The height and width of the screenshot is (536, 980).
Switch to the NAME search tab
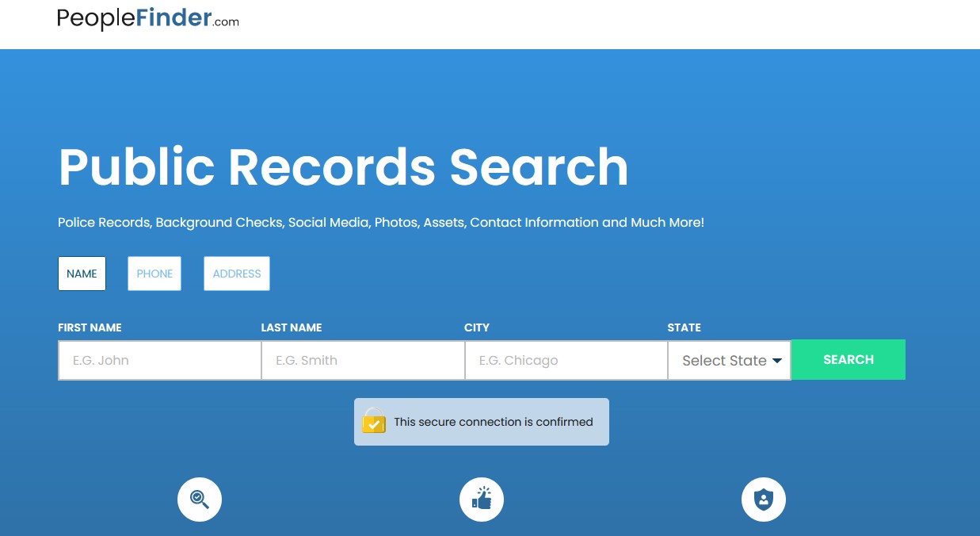coord(82,274)
